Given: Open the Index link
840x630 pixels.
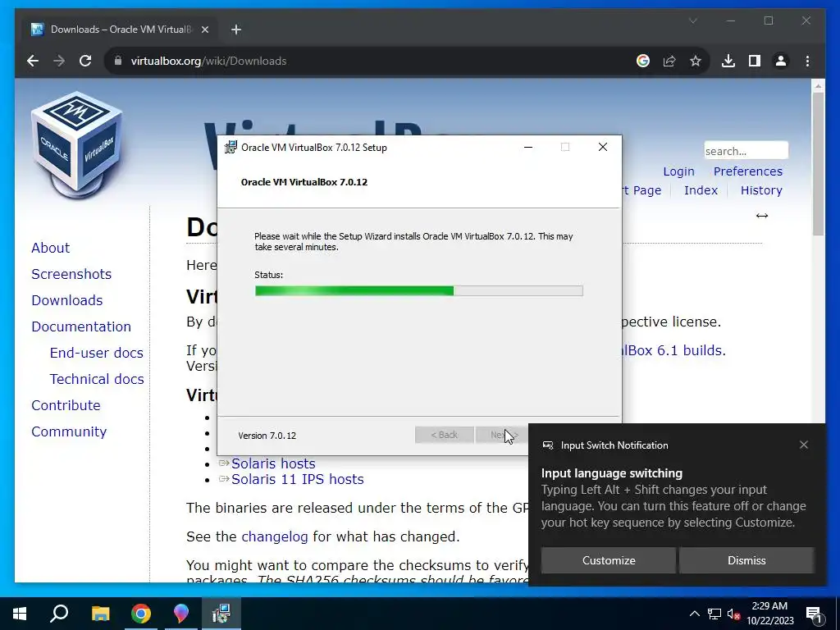Looking at the screenshot, I should pyautogui.click(x=701, y=190).
